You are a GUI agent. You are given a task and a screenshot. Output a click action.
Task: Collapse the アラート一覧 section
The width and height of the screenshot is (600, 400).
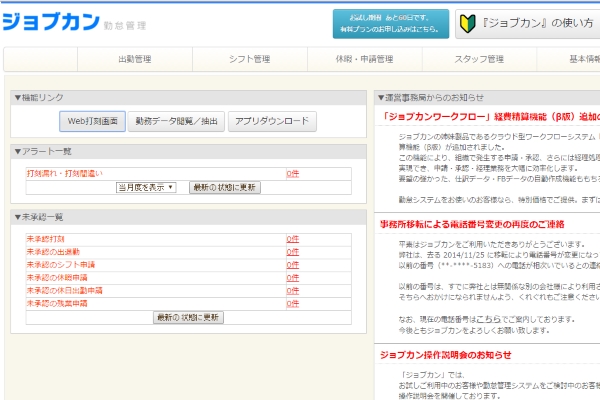point(40,151)
